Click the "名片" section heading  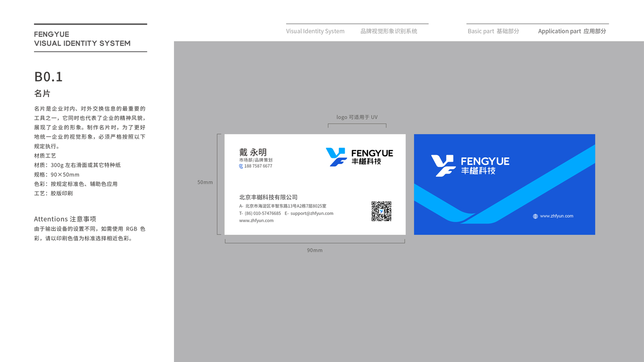pyautogui.click(x=42, y=93)
